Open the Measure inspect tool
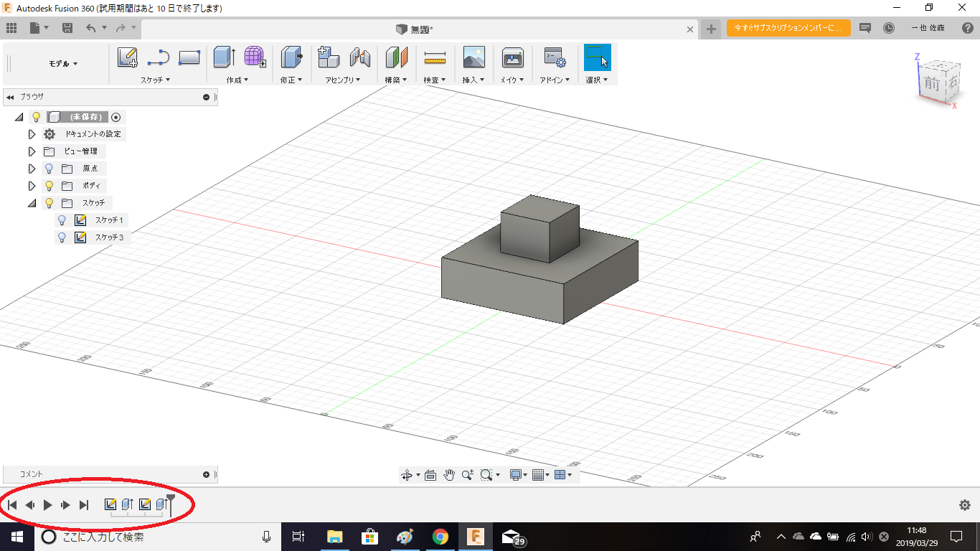The image size is (980, 551). [435, 57]
